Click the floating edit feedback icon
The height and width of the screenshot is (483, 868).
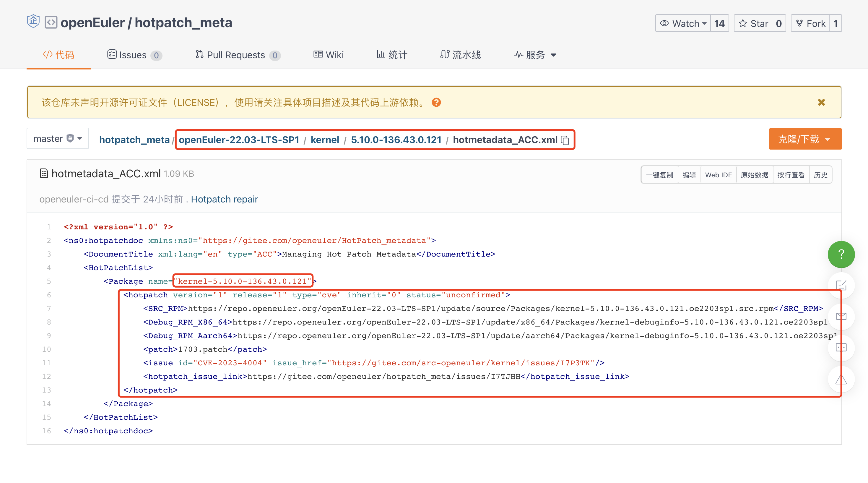pos(841,285)
